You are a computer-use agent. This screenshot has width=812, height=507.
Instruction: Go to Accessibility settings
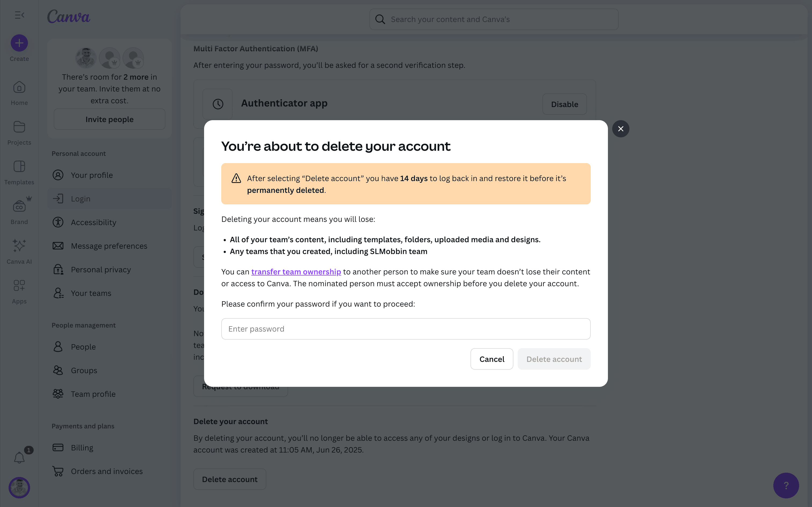pyautogui.click(x=93, y=222)
